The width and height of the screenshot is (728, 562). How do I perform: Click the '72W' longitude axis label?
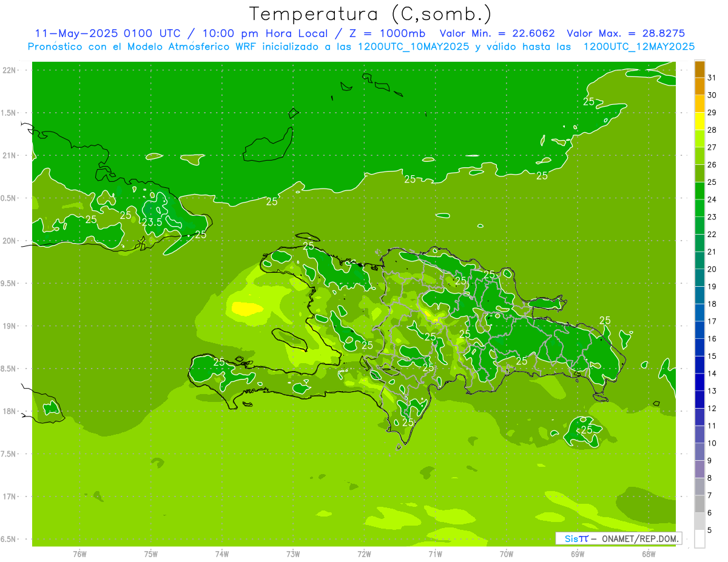364,554
